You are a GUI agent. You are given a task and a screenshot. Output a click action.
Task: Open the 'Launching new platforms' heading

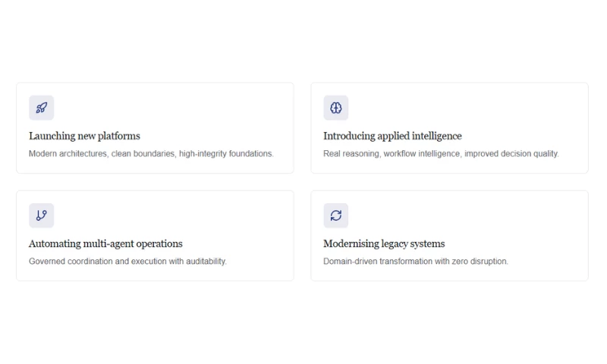84,136
